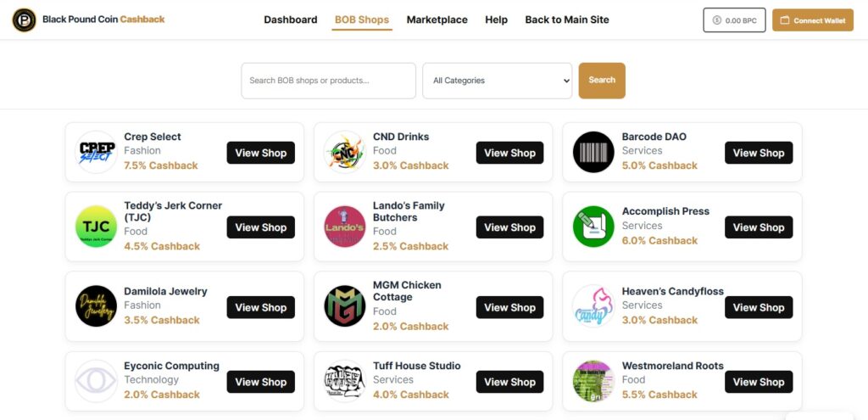Click the Crep Select shop logo
The image size is (868, 420).
pyautogui.click(x=96, y=153)
